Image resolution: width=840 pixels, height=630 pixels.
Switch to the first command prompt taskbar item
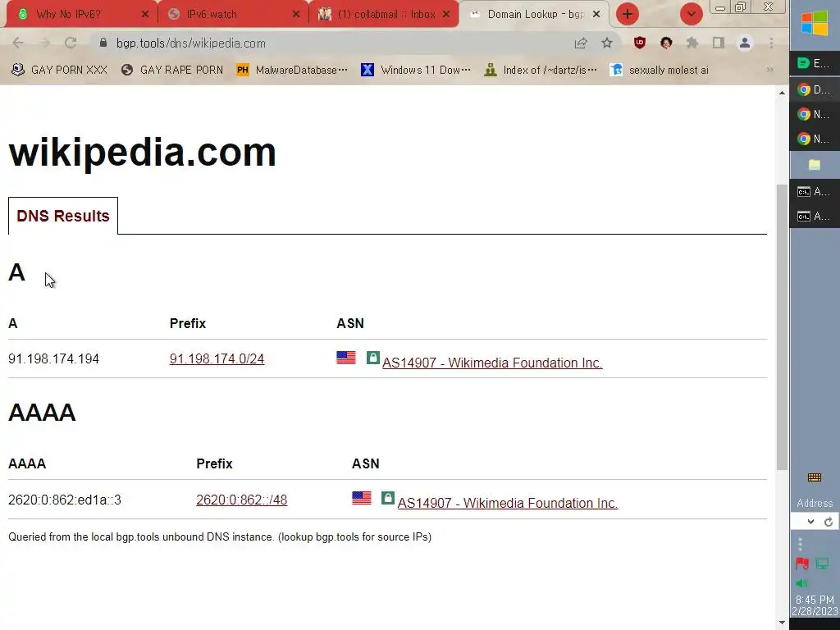coord(815,191)
